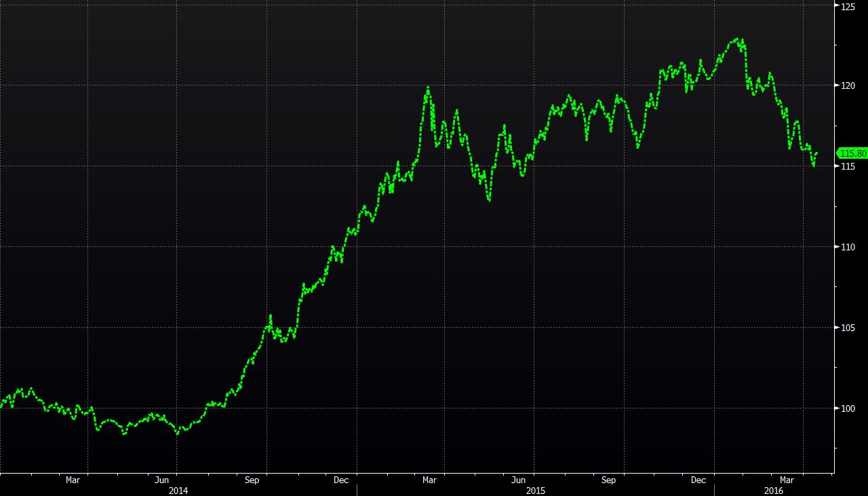
Task: Click the Mar label for year 2016
Action: [x=787, y=480]
